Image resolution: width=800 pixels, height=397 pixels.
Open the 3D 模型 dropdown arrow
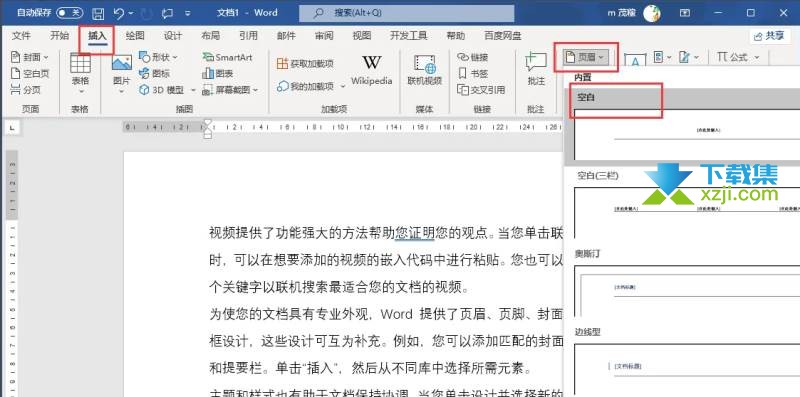pos(193,90)
